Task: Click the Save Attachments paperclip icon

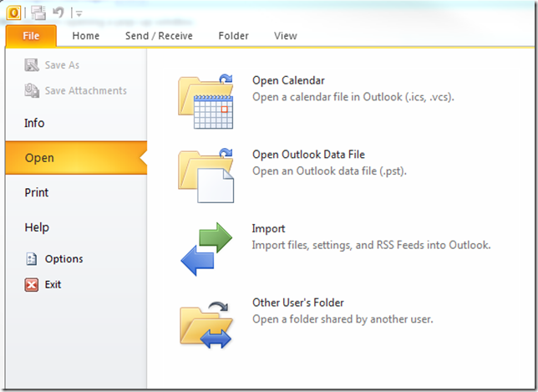Action: (x=32, y=90)
